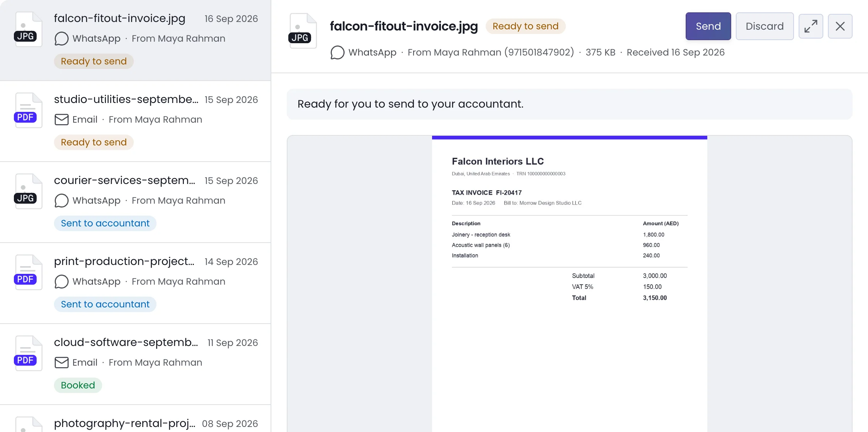Screen dimensions: 868x432
Task: Click WhatsApp icon in falcon-fitout list row
Action: tap(61, 39)
